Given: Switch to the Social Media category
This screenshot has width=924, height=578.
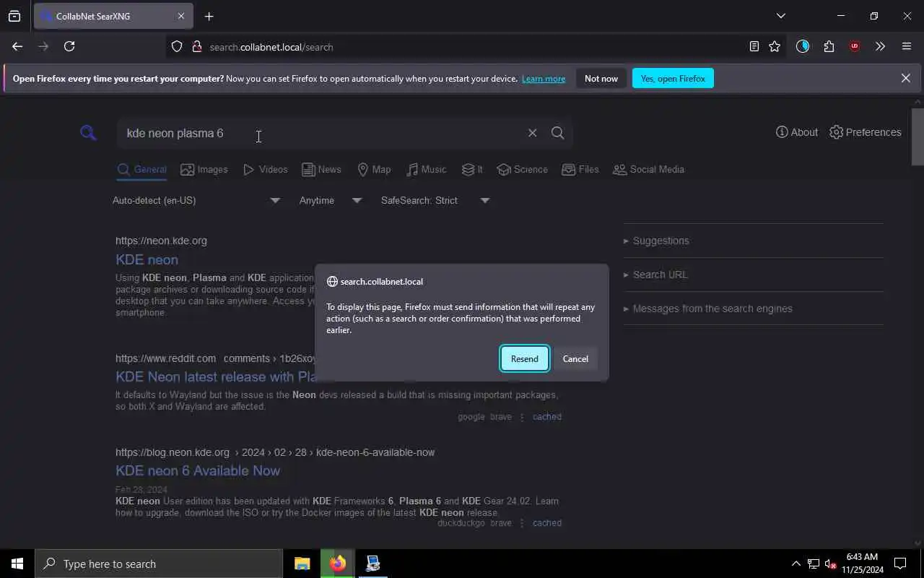Looking at the screenshot, I should pyautogui.click(x=648, y=170).
